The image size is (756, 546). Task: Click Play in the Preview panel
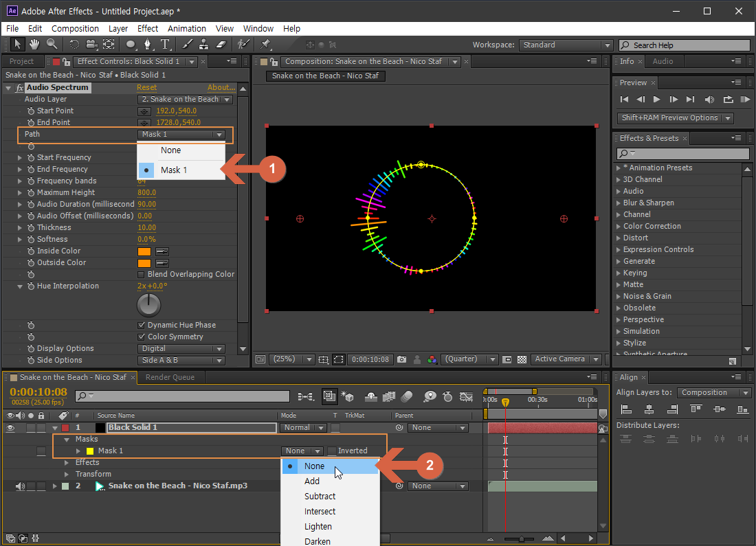[x=656, y=100]
